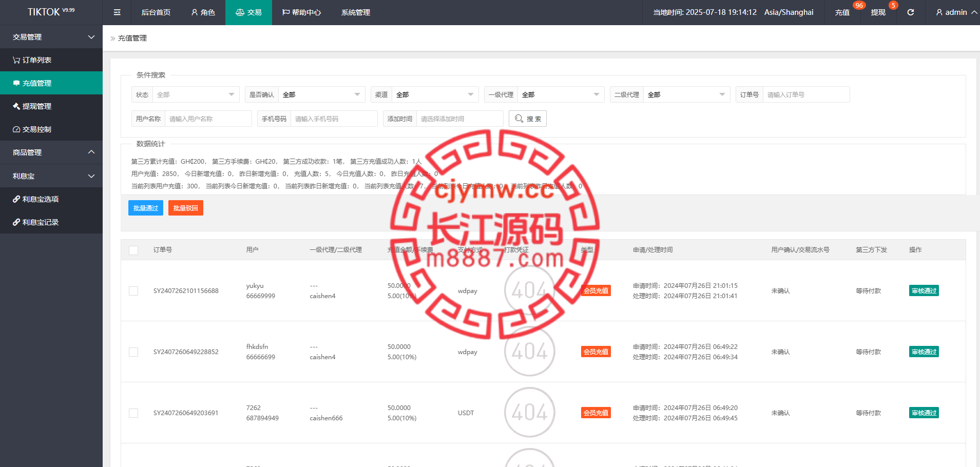This screenshot has width=980, height=467.
Task: Open the 添加时间 date picker field
Action: point(459,119)
